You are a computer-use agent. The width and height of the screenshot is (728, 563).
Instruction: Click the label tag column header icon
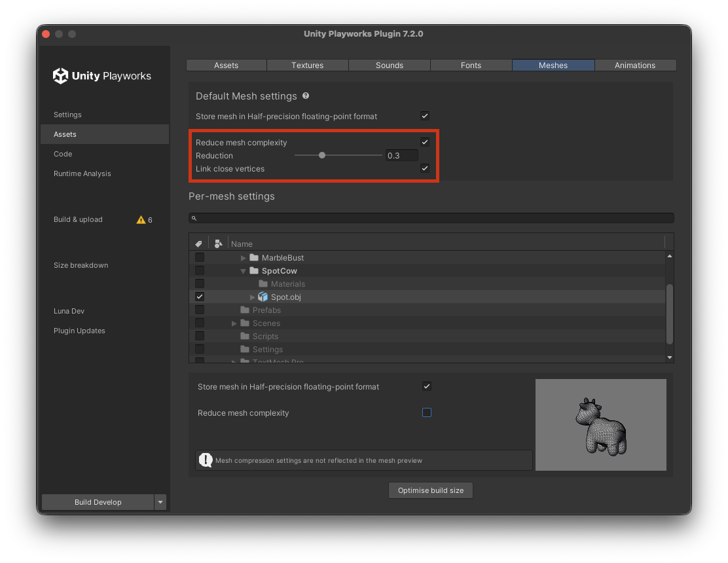tap(199, 244)
